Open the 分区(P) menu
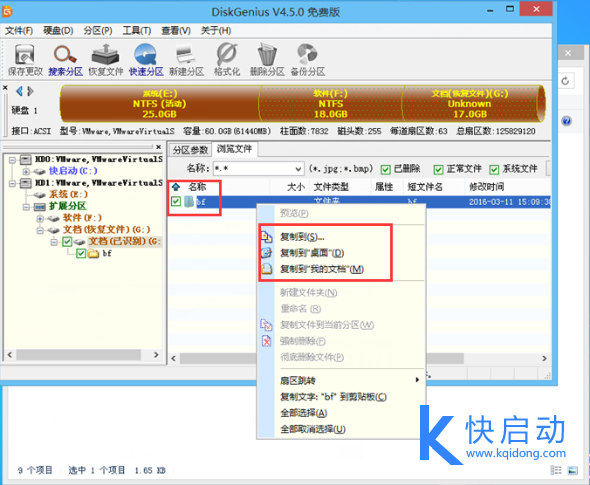 coord(98,30)
